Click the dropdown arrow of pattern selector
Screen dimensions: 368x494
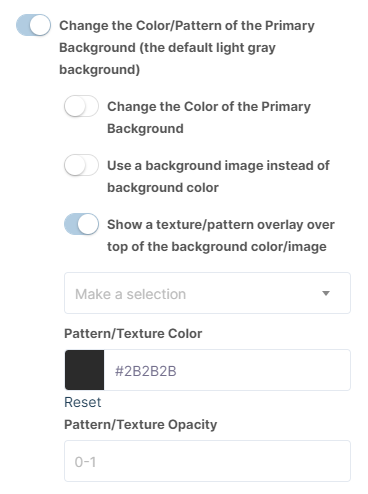coord(326,293)
